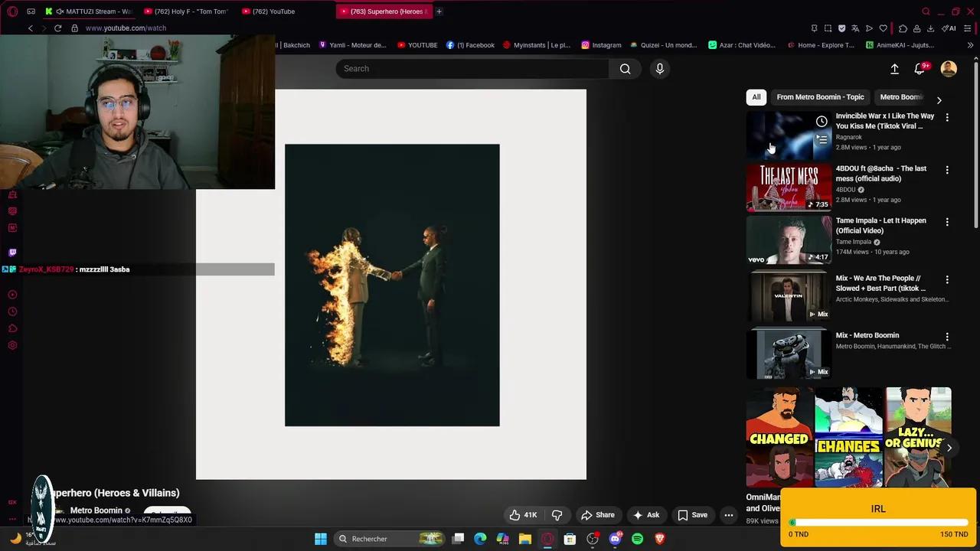The height and width of the screenshot is (551, 980).
Task: Switch to the MATTUZI Stream tab
Action: (88, 11)
